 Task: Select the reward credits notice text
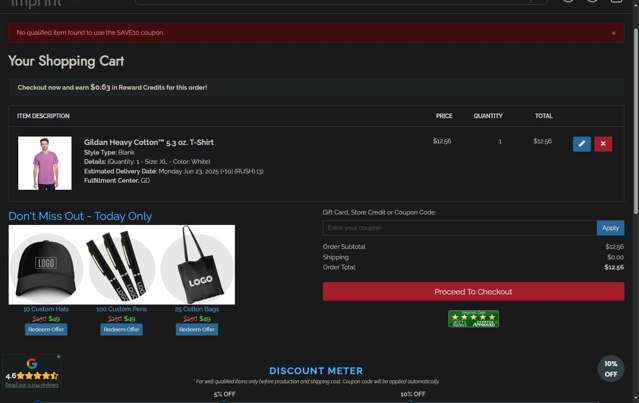[112, 87]
